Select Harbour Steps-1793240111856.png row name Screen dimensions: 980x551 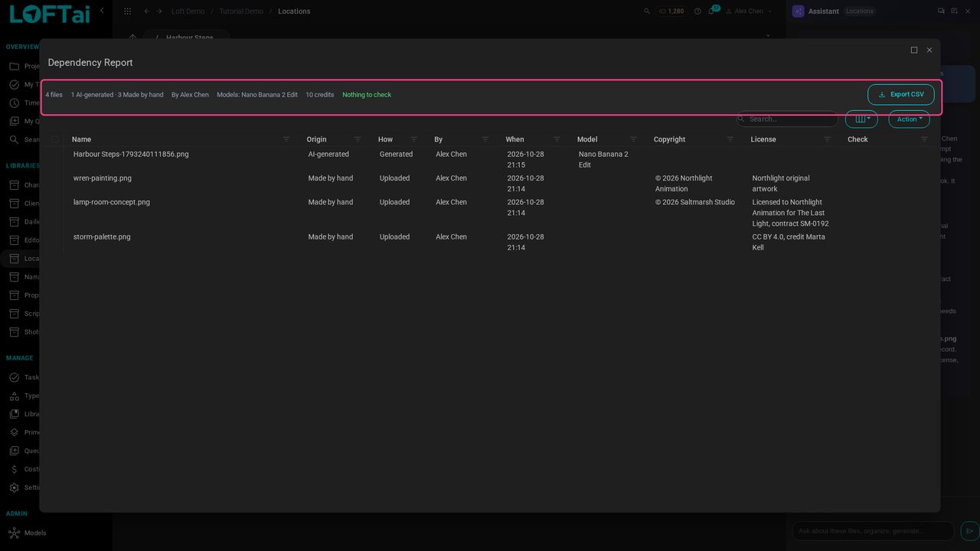tap(131, 154)
